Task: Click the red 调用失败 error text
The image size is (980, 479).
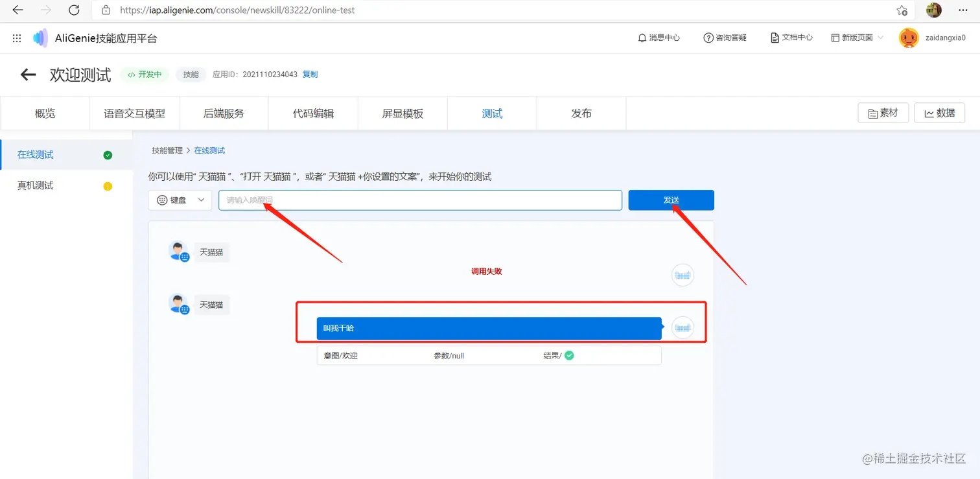Action: [x=487, y=272]
